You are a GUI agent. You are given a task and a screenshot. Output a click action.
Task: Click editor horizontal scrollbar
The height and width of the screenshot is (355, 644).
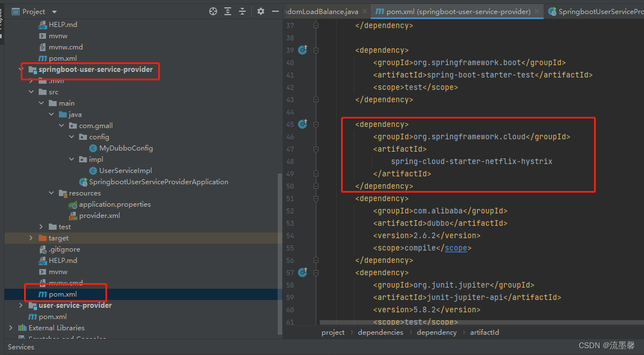tap(481, 322)
